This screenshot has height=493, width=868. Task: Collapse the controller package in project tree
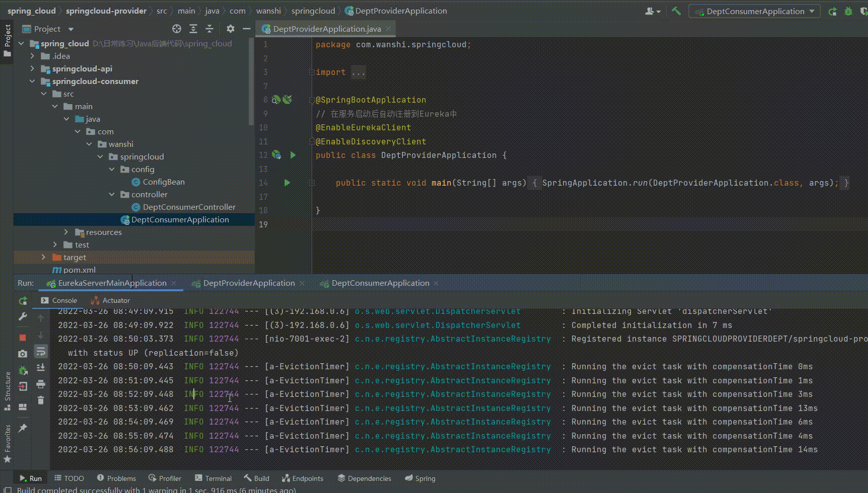(112, 195)
